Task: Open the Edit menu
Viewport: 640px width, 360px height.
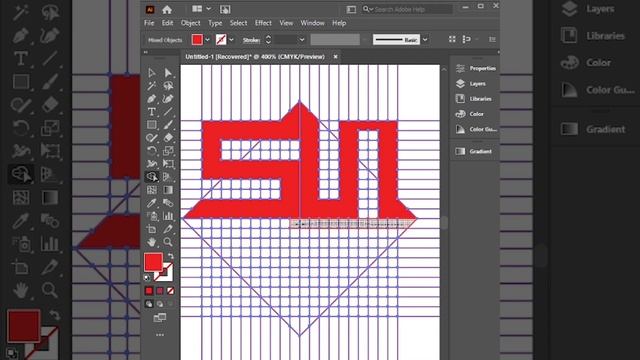Action: pos(167,23)
